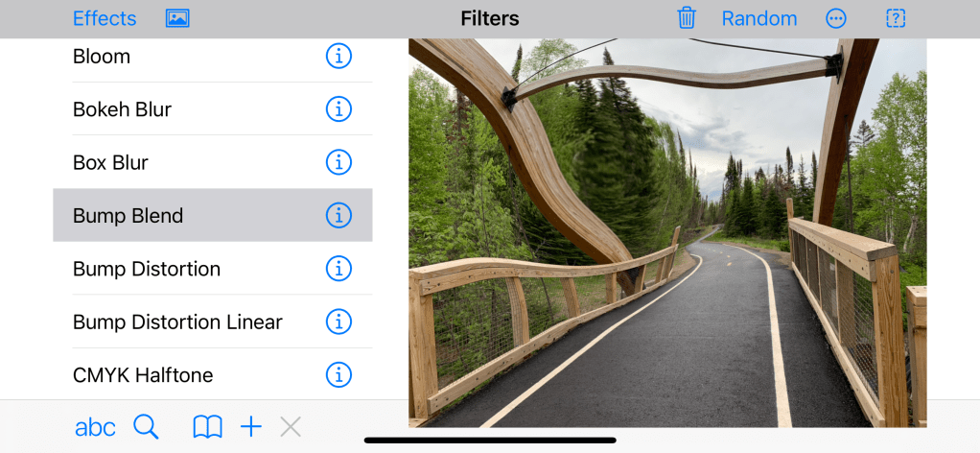This screenshot has width=980, height=453.
Task: Open the photo picker image icon
Action: pos(177,19)
